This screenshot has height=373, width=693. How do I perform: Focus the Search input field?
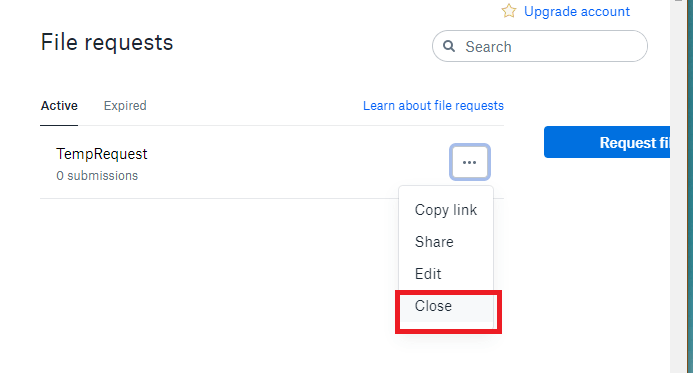(x=540, y=46)
